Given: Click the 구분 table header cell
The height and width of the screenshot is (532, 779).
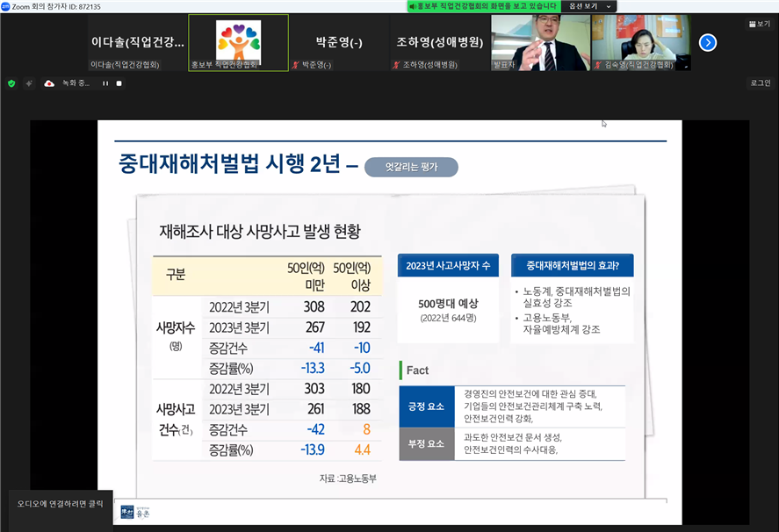Looking at the screenshot, I should pos(176,274).
